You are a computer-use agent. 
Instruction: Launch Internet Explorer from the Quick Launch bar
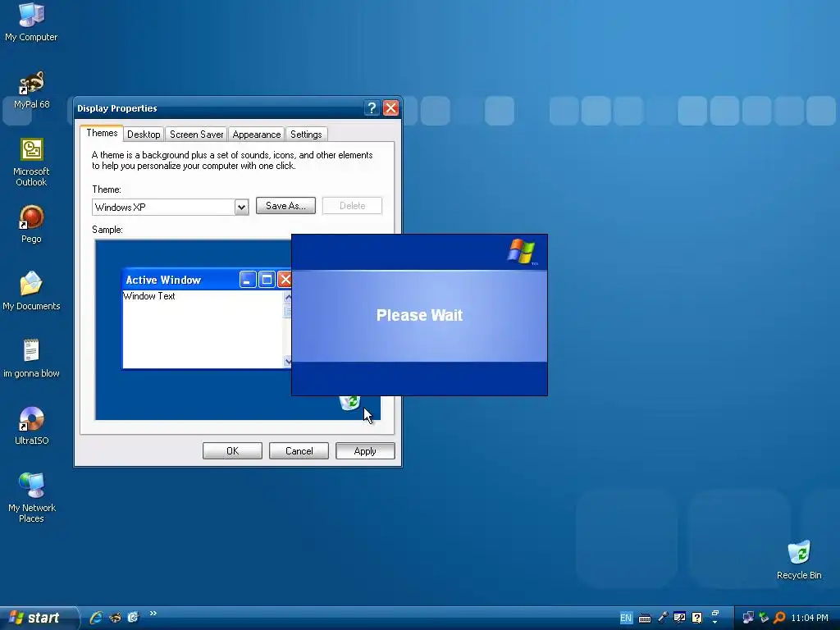click(96, 617)
